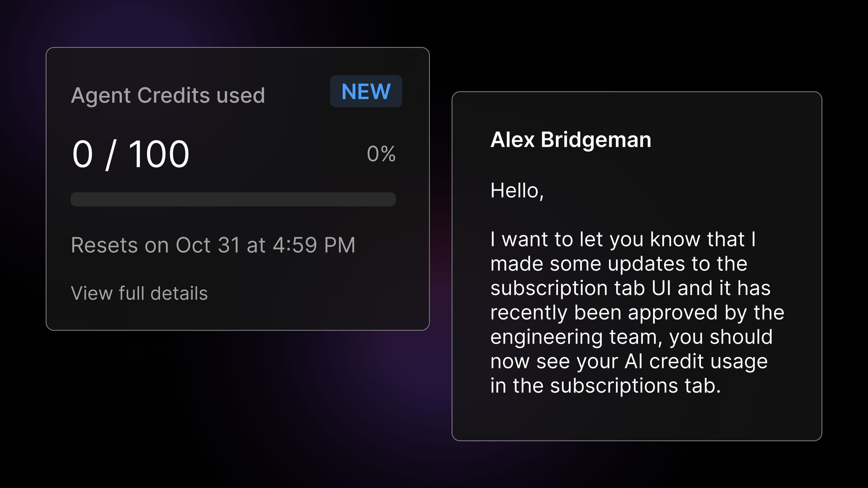The width and height of the screenshot is (868, 488).
Task: Click the Hello greeting line
Action: tap(517, 190)
